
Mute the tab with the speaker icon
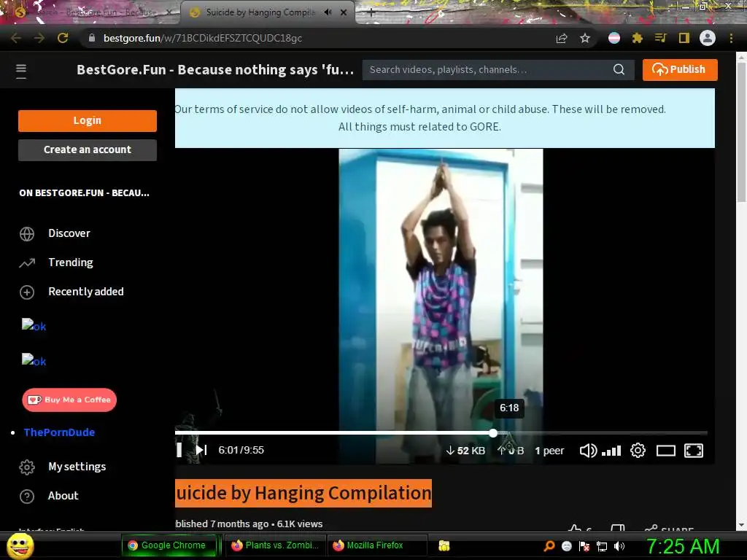click(328, 12)
